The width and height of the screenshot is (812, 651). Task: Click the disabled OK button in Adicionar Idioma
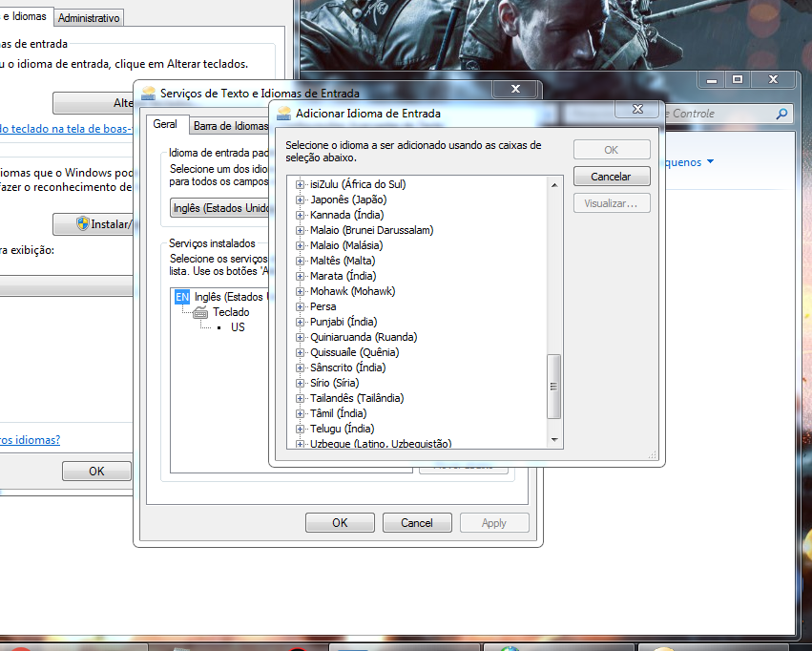click(x=612, y=150)
